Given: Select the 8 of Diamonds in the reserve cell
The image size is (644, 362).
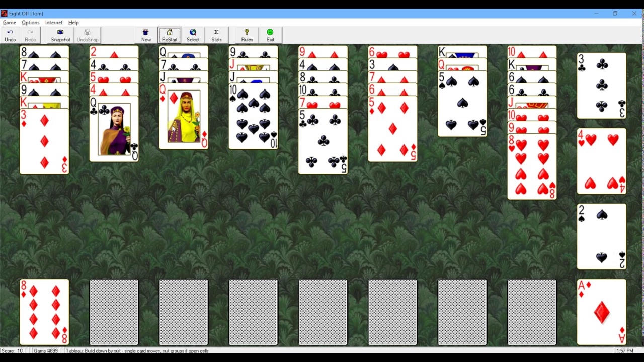Looking at the screenshot, I should click(44, 312).
